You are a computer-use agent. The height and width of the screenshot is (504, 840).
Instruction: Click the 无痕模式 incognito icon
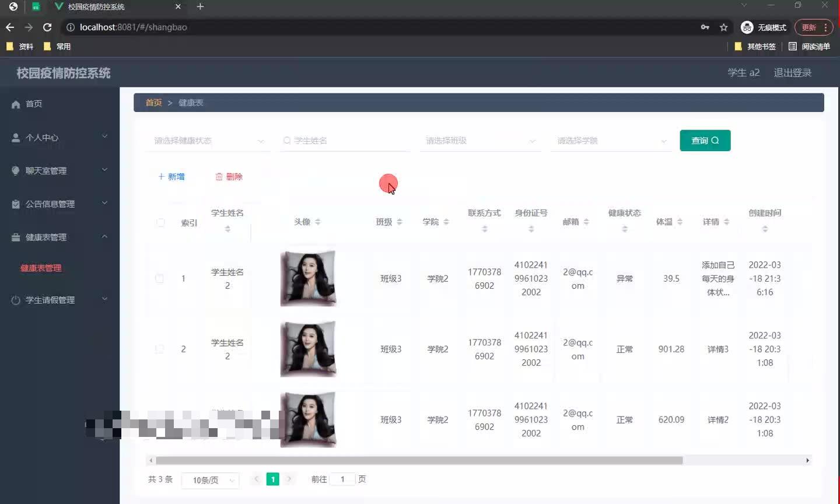coord(747,27)
